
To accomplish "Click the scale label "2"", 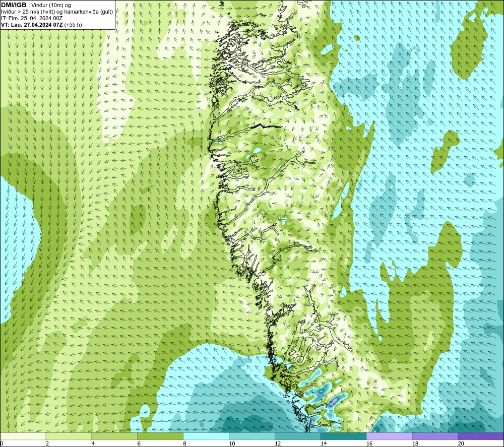I will (47, 443).
